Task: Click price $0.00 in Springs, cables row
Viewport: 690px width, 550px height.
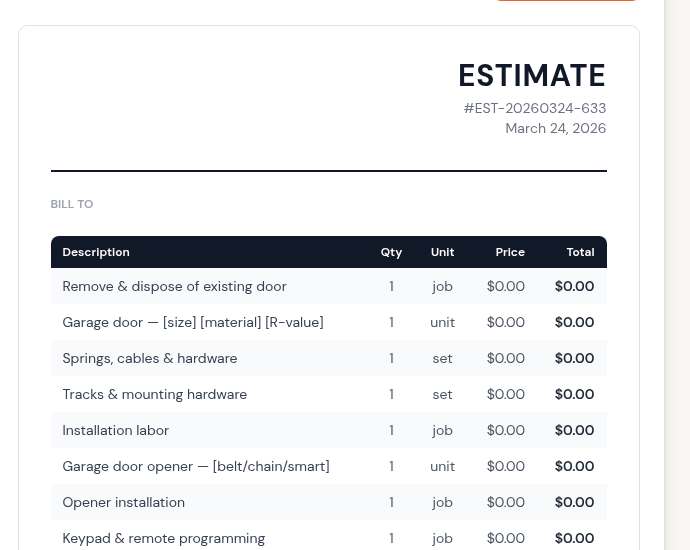Action: [x=506, y=359]
